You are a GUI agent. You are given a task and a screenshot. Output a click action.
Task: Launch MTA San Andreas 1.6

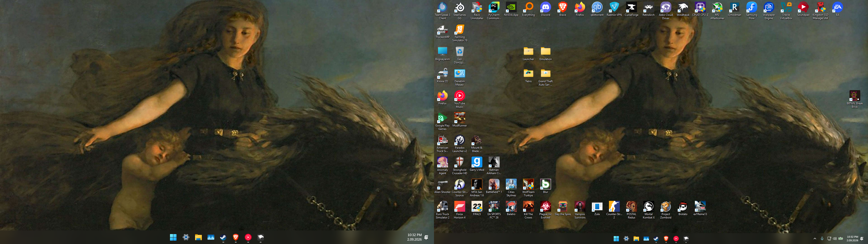(477, 188)
